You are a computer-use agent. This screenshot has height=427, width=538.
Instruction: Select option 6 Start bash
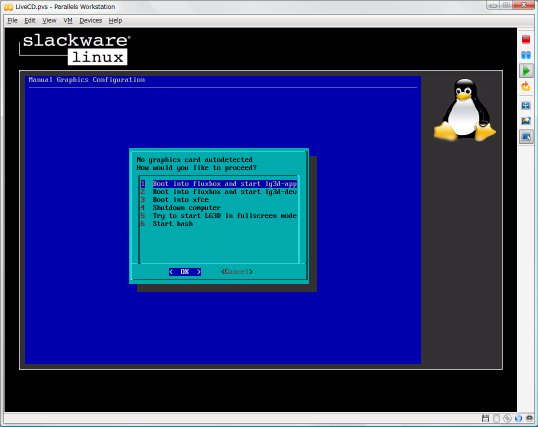point(167,224)
